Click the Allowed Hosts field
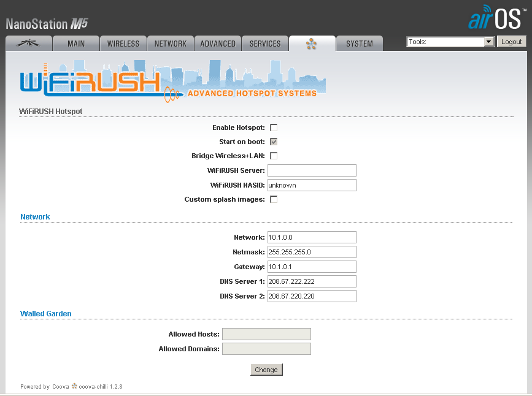Screen dimensions: 532x396 (x=266, y=334)
